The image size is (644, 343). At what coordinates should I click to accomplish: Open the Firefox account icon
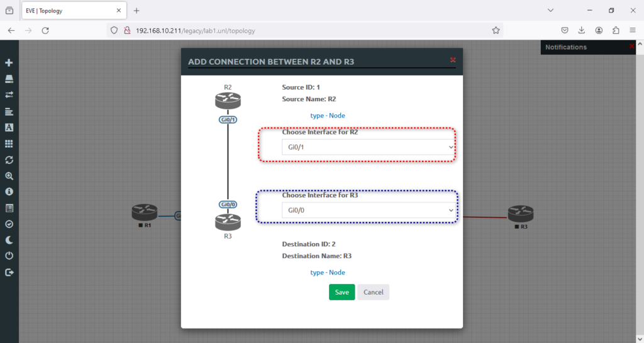599,30
